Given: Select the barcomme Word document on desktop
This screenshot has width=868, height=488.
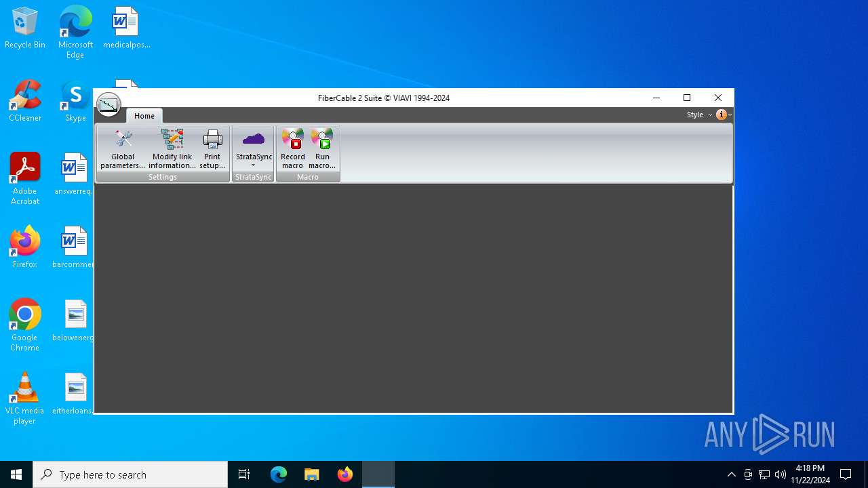Looking at the screenshot, I should pos(73,247).
